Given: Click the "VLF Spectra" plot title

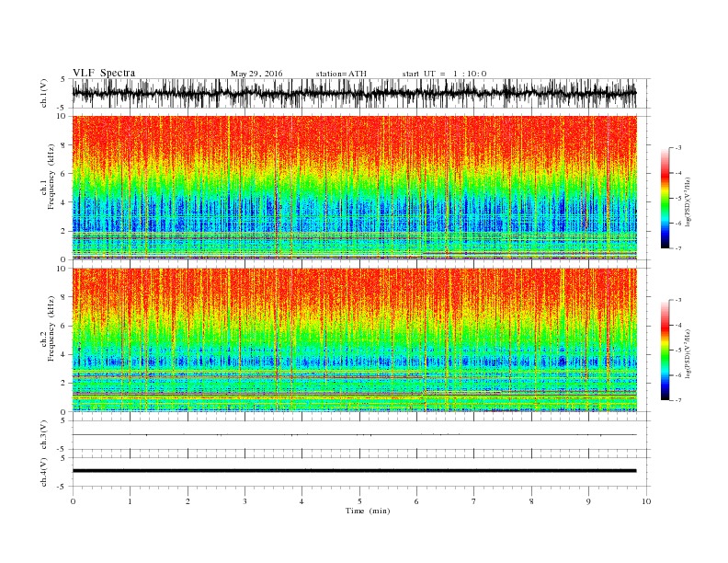Looking at the screenshot, I should pyautogui.click(x=104, y=73).
